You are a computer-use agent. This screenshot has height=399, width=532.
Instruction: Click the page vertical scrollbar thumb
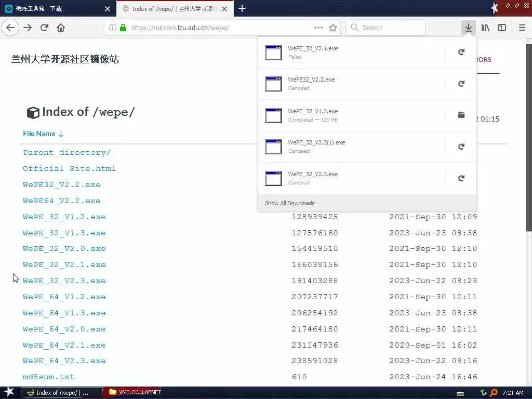(x=529, y=137)
